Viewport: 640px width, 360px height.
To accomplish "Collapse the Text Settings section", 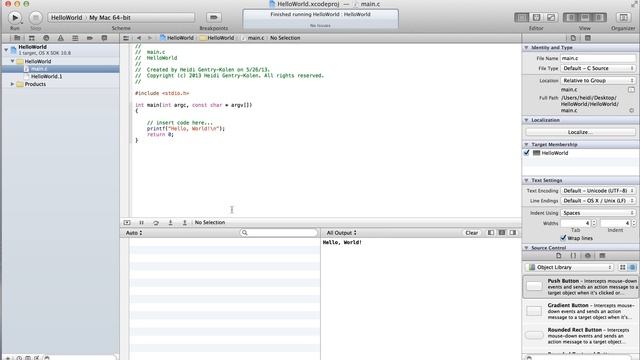I will pyautogui.click(x=526, y=180).
